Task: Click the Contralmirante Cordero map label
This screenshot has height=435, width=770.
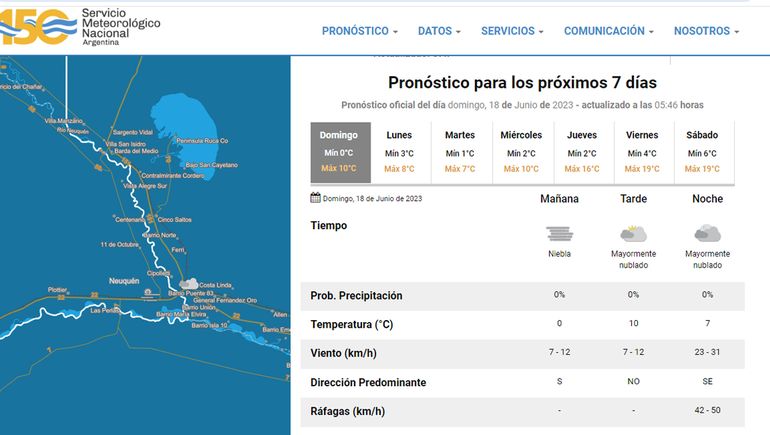Action: [173, 175]
